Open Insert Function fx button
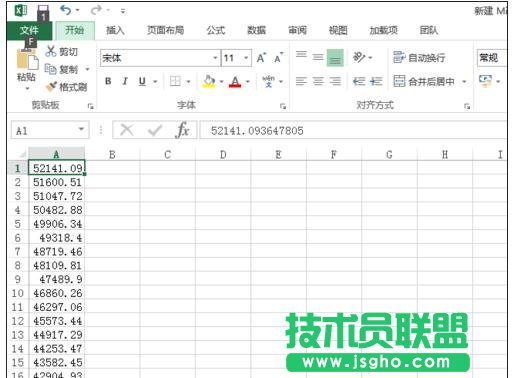The width and height of the screenshot is (513, 378). click(x=182, y=130)
